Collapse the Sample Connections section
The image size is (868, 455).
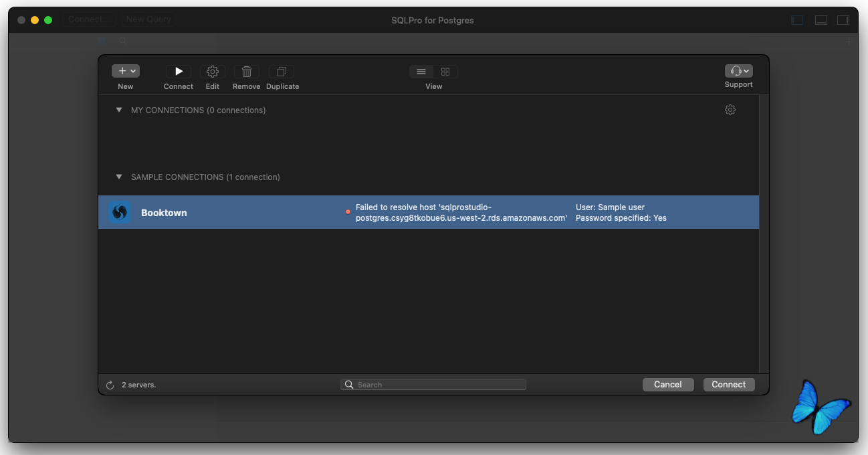click(x=119, y=177)
